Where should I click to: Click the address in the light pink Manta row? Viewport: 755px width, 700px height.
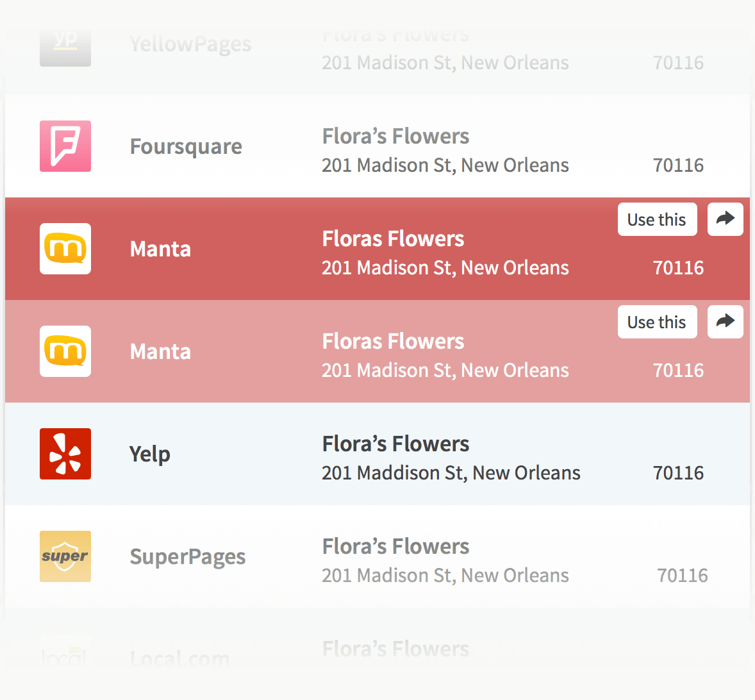[445, 371]
